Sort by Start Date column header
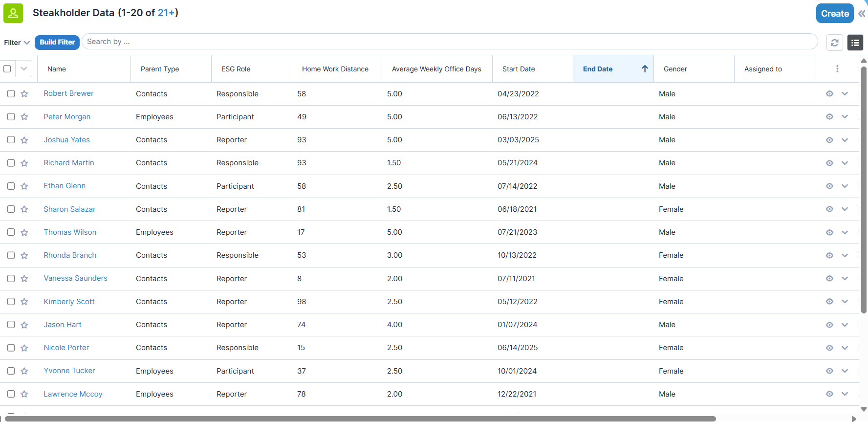The width and height of the screenshot is (868, 422). coord(519,69)
